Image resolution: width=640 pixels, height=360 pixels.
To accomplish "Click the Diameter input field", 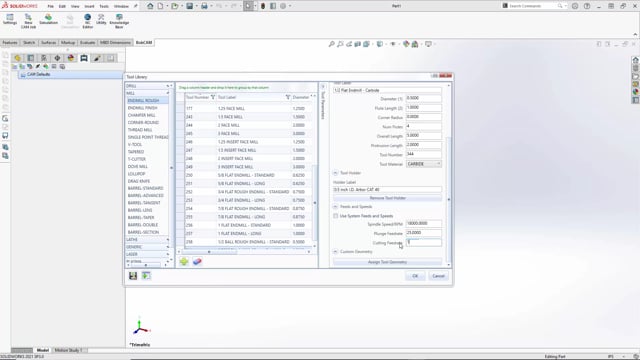I will [424, 98].
